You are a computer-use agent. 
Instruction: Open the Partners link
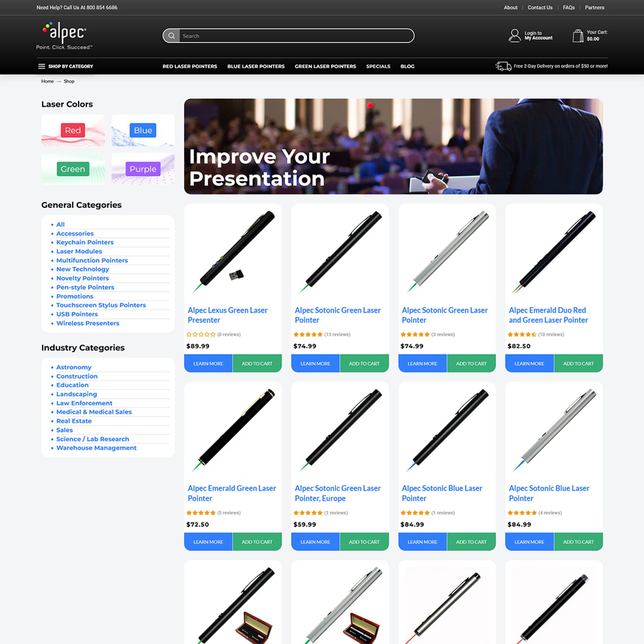click(x=595, y=8)
